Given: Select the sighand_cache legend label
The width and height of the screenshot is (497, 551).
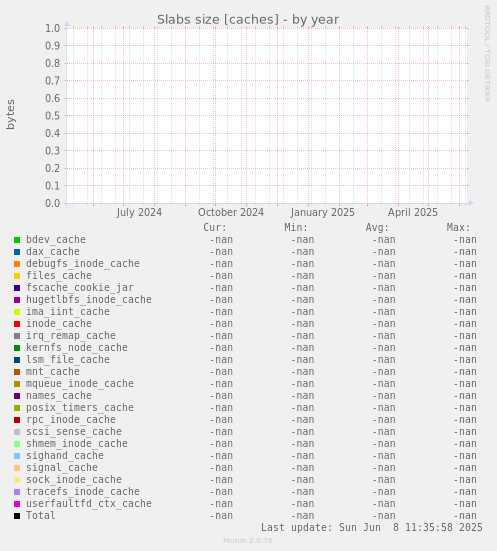Looking at the screenshot, I should (x=65, y=455).
